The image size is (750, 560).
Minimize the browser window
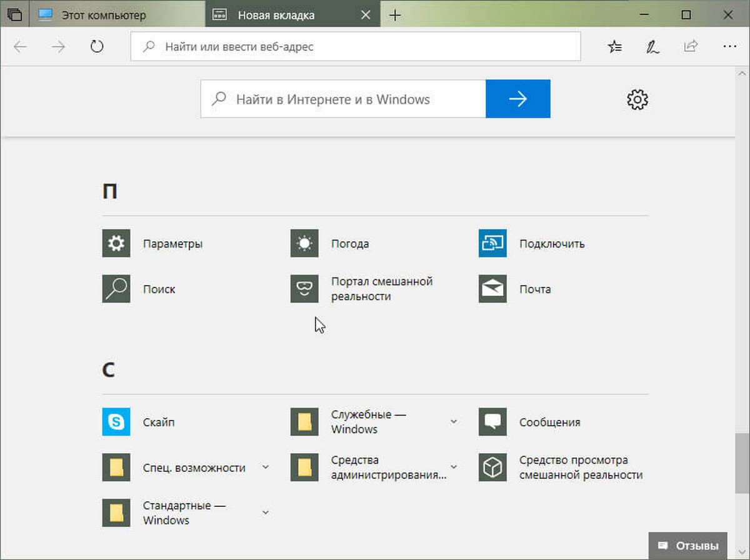click(x=644, y=14)
